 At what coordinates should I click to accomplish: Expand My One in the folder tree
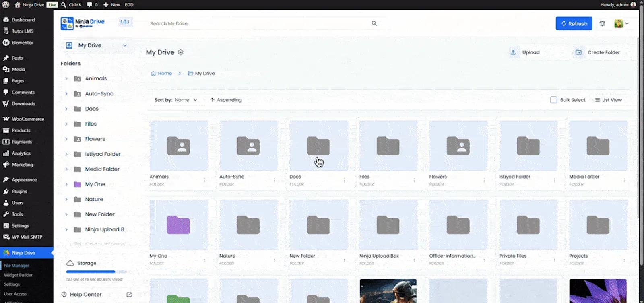coord(66,184)
